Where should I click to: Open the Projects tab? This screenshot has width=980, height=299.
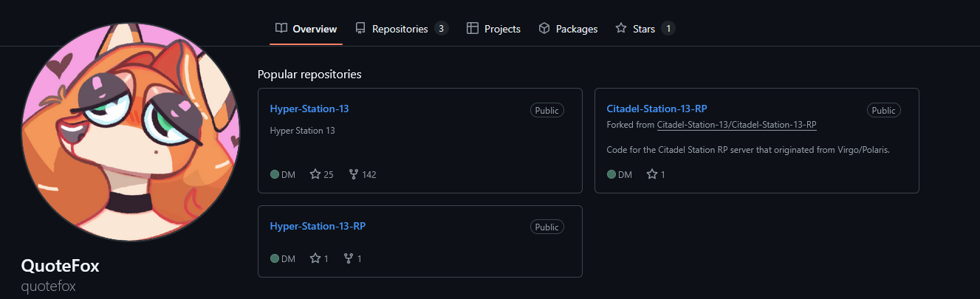click(502, 29)
